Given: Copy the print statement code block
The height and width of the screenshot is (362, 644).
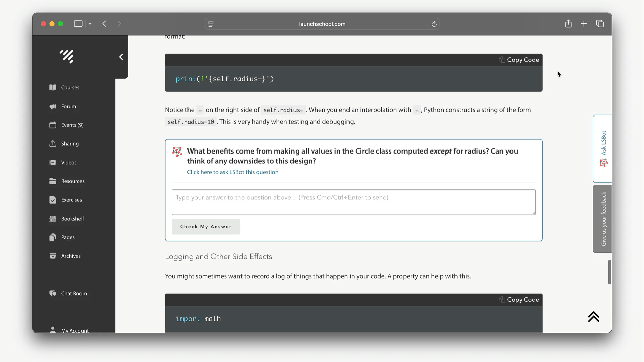Looking at the screenshot, I should pos(519,60).
